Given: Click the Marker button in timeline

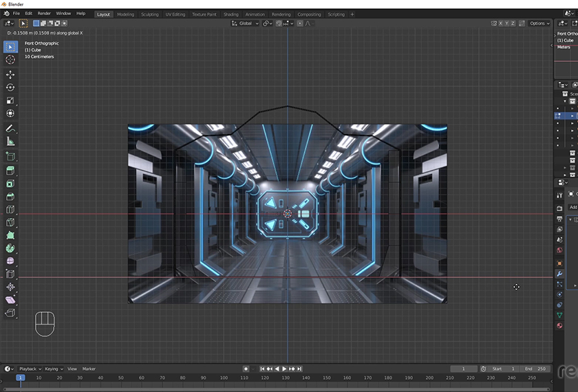Looking at the screenshot, I should pyautogui.click(x=89, y=369).
